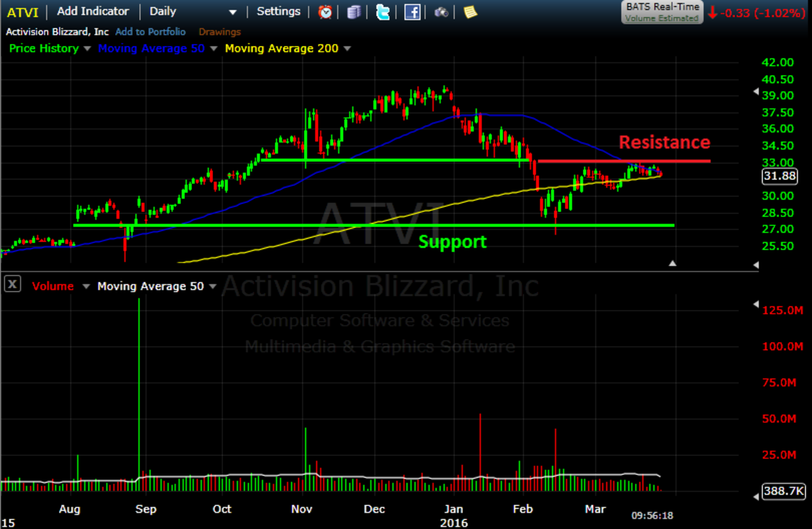Click the current price 31.88 tag
812x529 pixels.
[778, 176]
